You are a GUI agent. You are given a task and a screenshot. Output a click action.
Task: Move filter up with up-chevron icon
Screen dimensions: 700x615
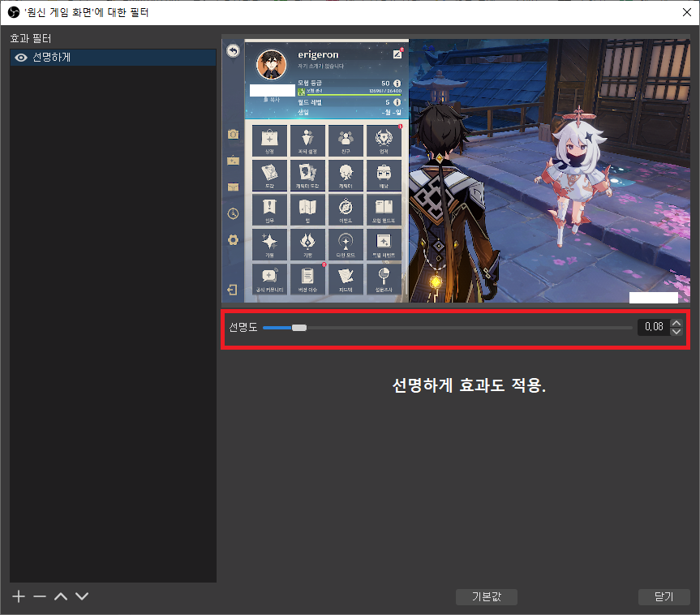(x=61, y=596)
